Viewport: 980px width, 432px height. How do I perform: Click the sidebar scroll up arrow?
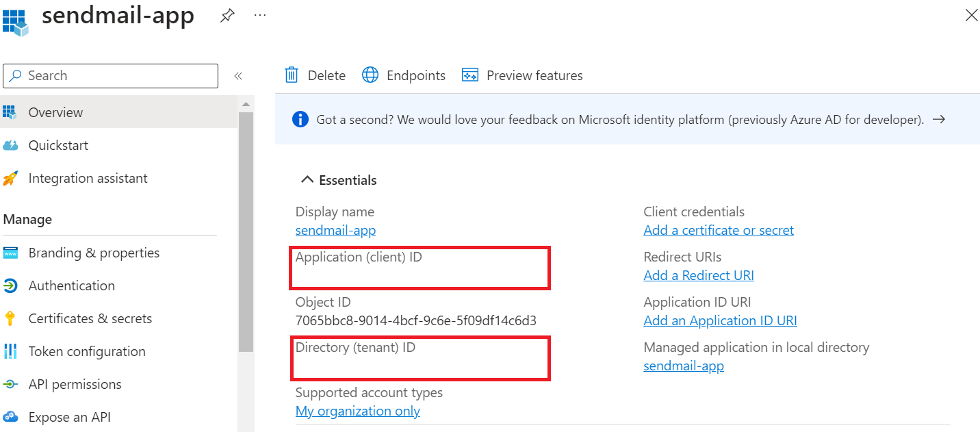[x=246, y=104]
